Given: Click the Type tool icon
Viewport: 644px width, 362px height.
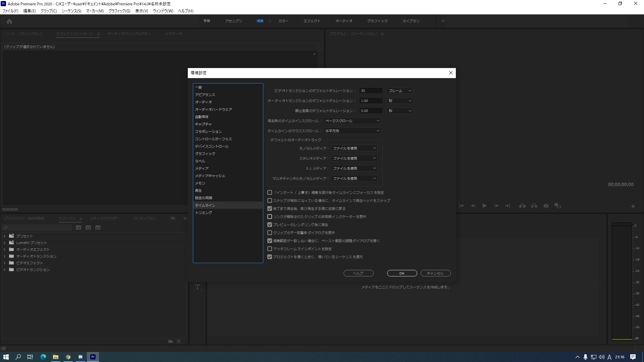Looking at the screenshot, I should [198, 287].
